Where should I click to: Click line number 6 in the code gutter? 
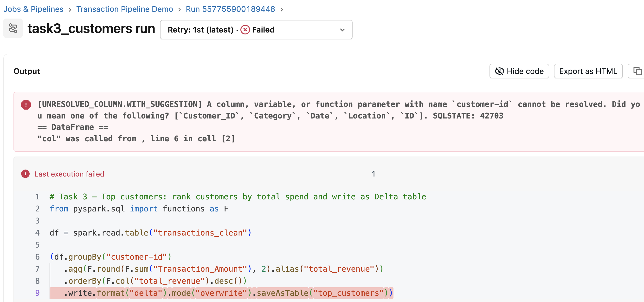pos(38,257)
